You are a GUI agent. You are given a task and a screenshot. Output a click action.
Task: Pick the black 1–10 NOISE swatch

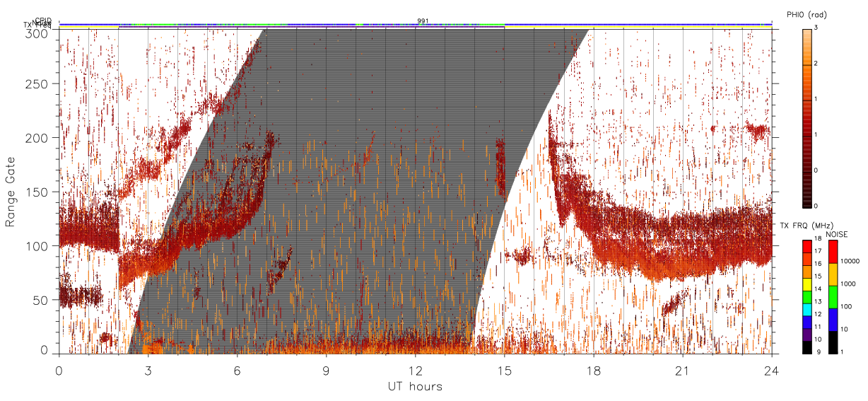click(x=833, y=342)
